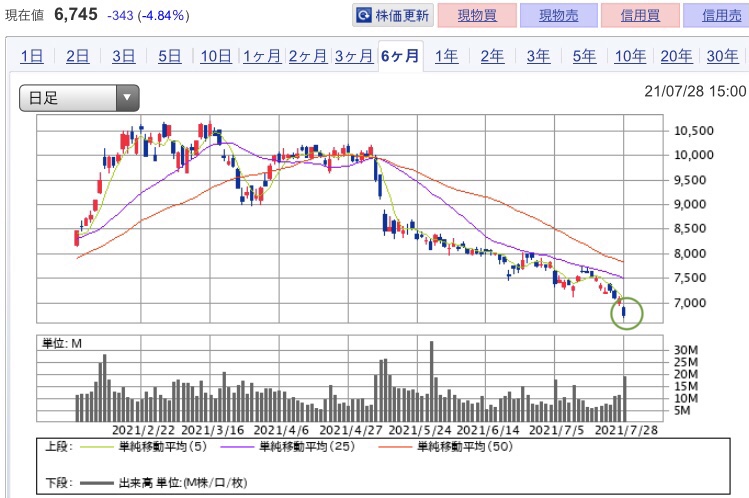Select the active 6ヶ月 tab
This screenshot has width=749, height=498.
pos(400,56)
